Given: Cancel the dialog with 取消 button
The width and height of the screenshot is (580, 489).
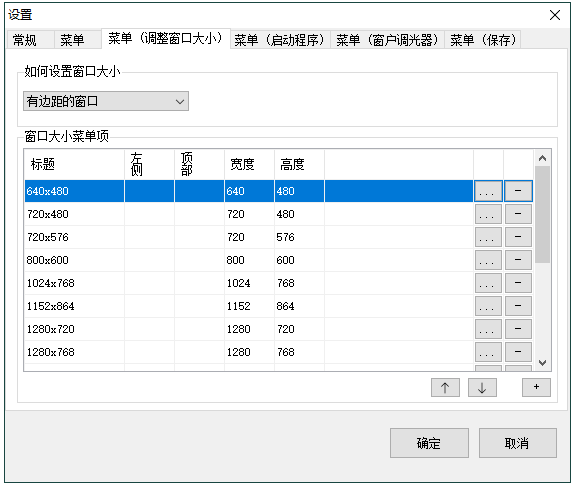Looking at the screenshot, I should coord(517,443).
